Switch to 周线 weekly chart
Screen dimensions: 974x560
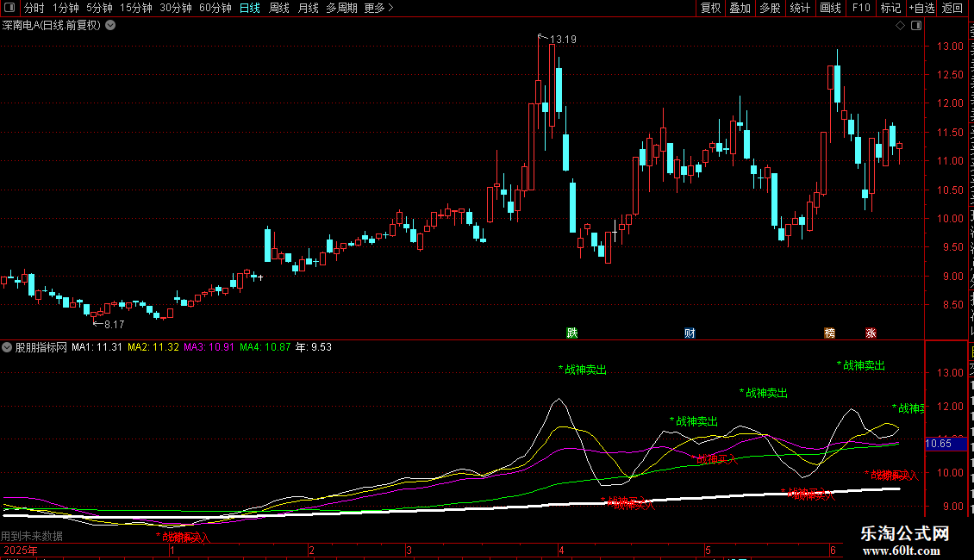pos(279,8)
